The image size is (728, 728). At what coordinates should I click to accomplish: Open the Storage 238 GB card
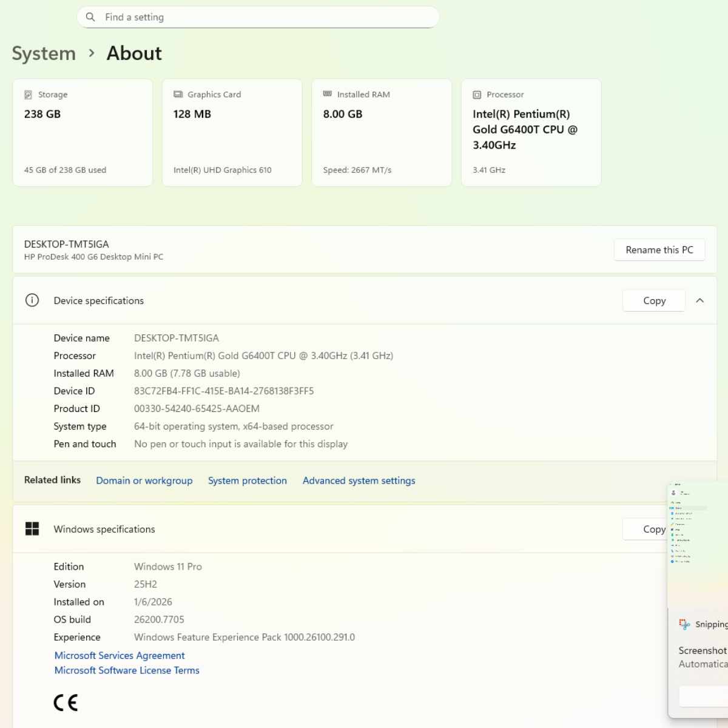[83, 132]
